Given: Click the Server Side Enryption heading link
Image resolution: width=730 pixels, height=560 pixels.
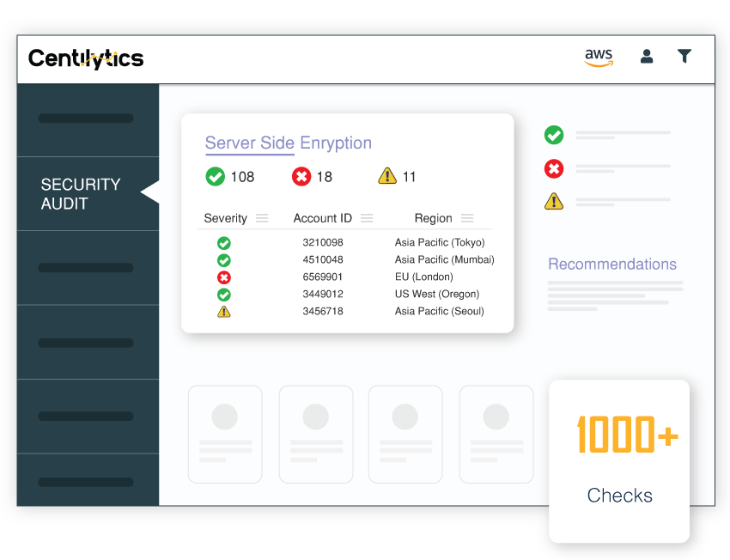Looking at the screenshot, I should [x=288, y=143].
